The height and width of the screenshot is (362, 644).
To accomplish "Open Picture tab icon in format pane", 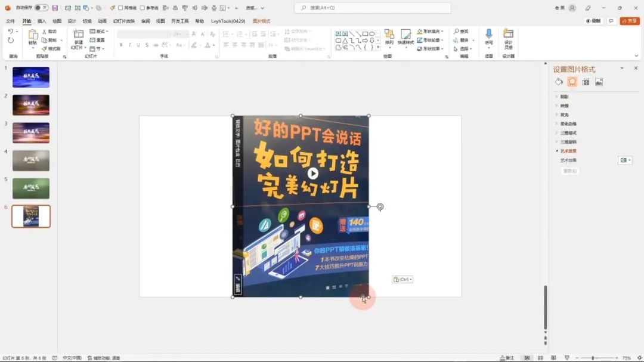I will click(x=599, y=82).
